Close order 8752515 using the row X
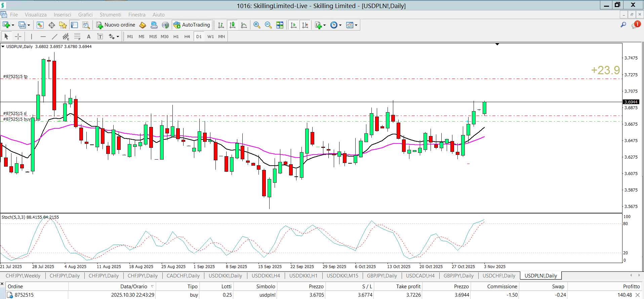The height and width of the screenshot is (299, 644). coord(638,295)
